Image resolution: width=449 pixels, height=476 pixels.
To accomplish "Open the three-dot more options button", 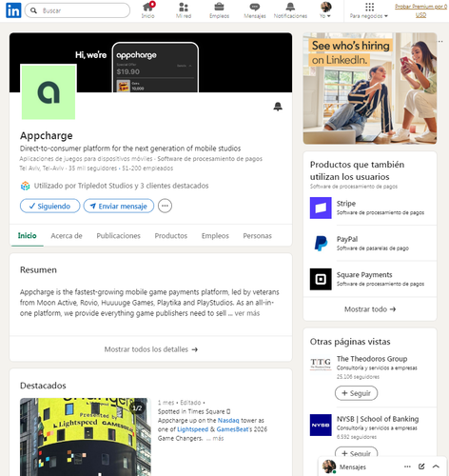I will [165, 206].
